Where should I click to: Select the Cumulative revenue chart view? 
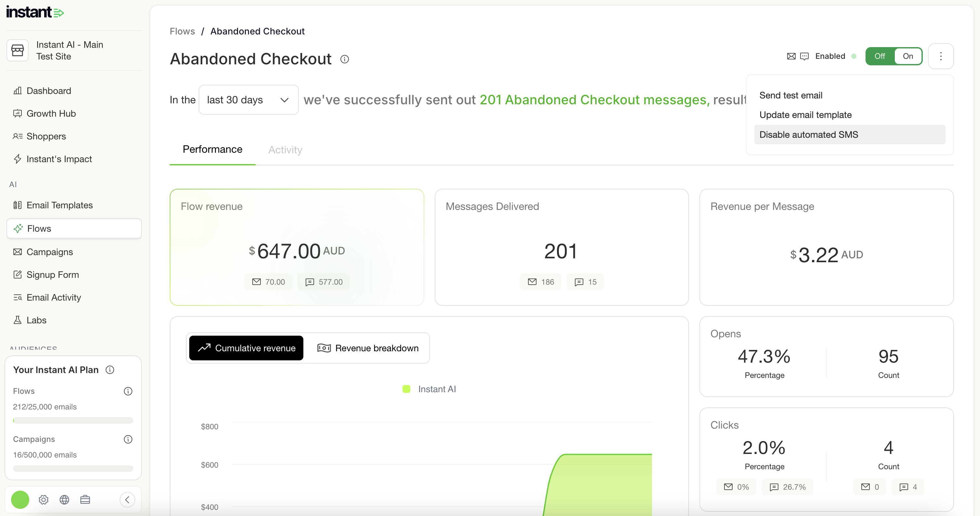coord(246,348)
